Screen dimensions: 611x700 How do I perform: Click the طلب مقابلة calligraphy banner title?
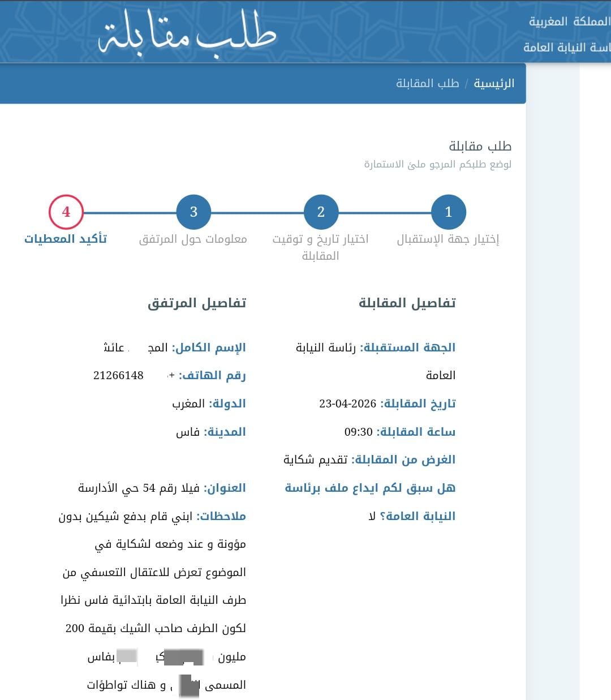(187, 33)
